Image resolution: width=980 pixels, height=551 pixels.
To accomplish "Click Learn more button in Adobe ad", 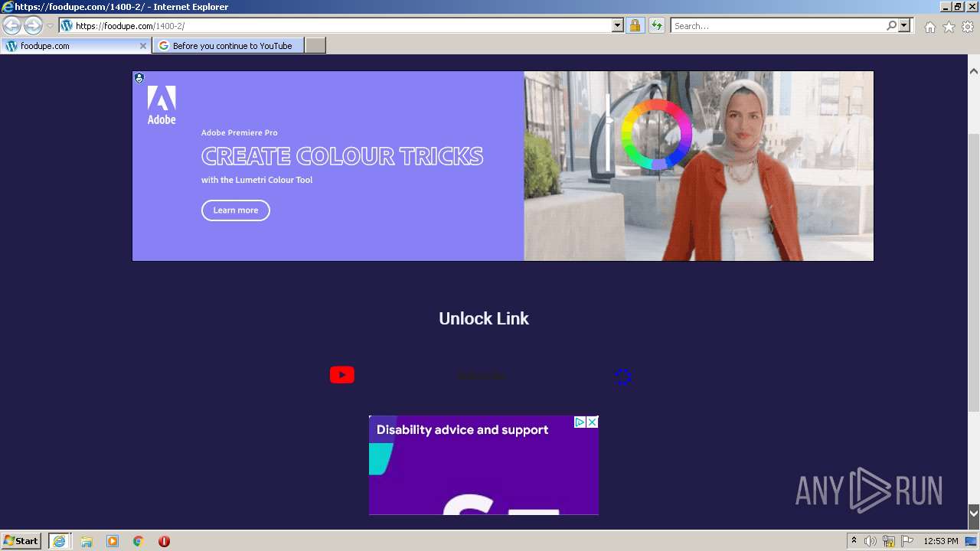I will pos(236,210).
